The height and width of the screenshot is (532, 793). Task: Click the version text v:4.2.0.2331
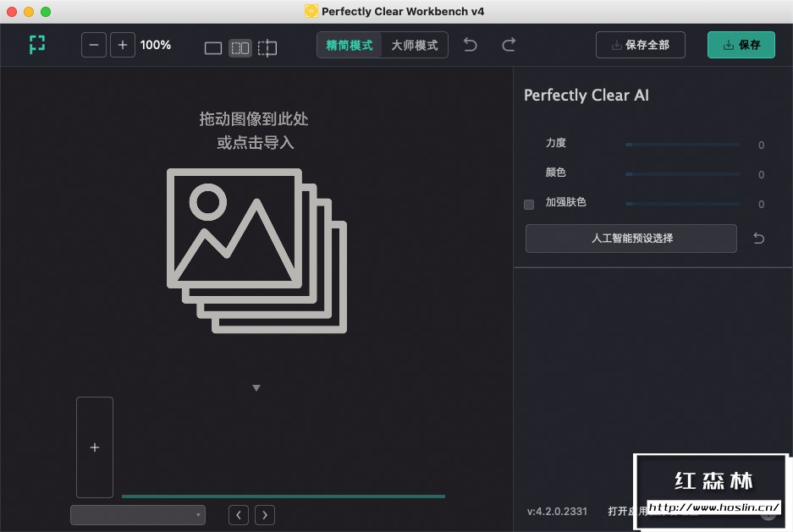[557, 512]
